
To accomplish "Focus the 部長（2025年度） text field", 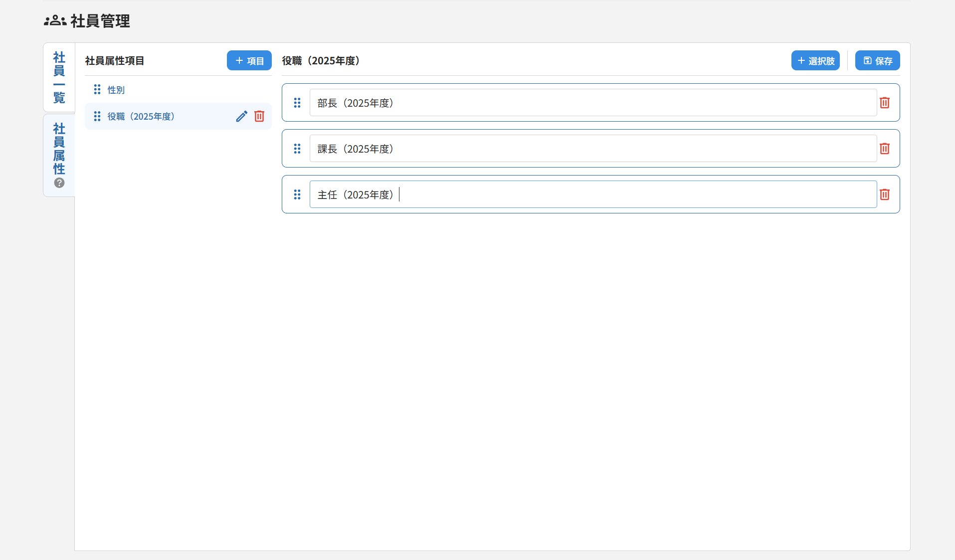I will [x=592, y=103].
